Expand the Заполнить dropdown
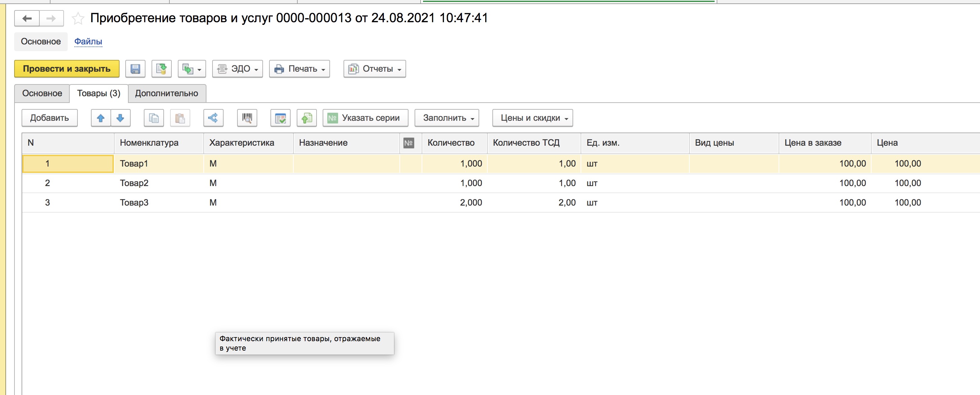The image size is (980, 395). (x=447, y=118)
